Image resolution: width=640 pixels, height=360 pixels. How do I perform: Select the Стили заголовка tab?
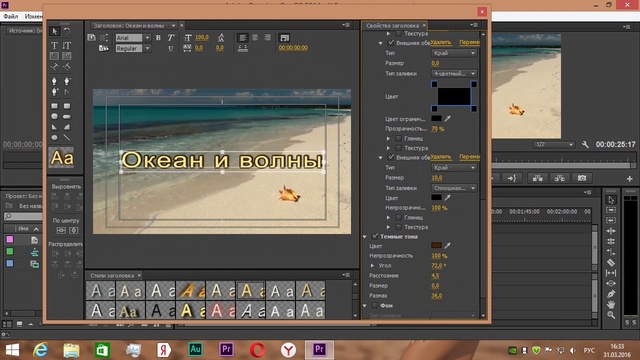point(112,276)
